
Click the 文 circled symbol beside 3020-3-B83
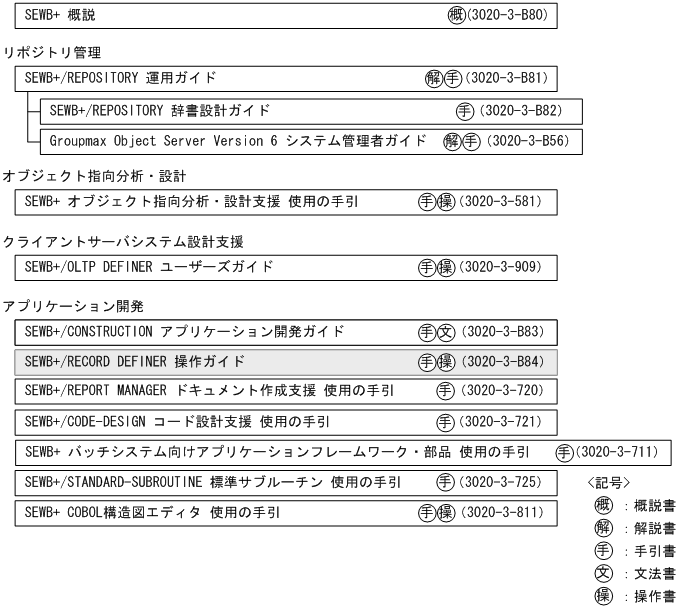pyautogui.click(x=446, y=333)
